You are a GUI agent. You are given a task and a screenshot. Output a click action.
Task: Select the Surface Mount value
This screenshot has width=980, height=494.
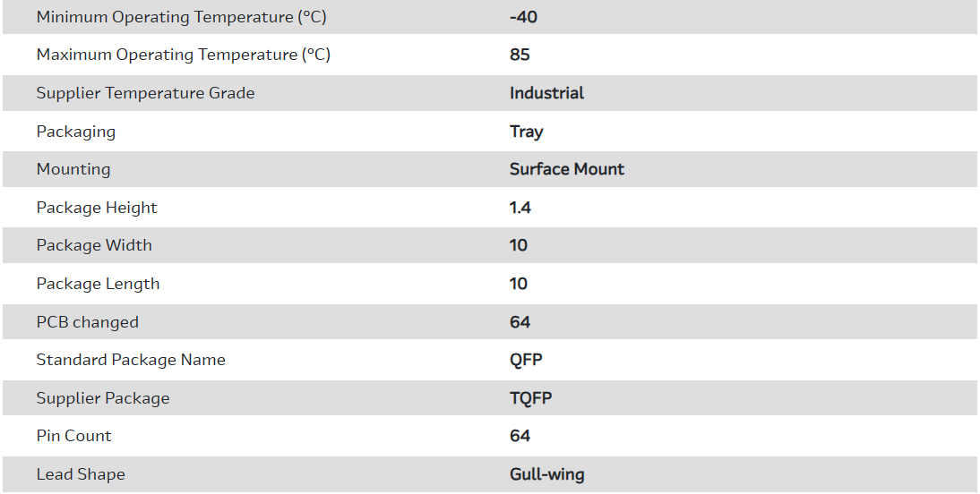[x=567, y=169]
